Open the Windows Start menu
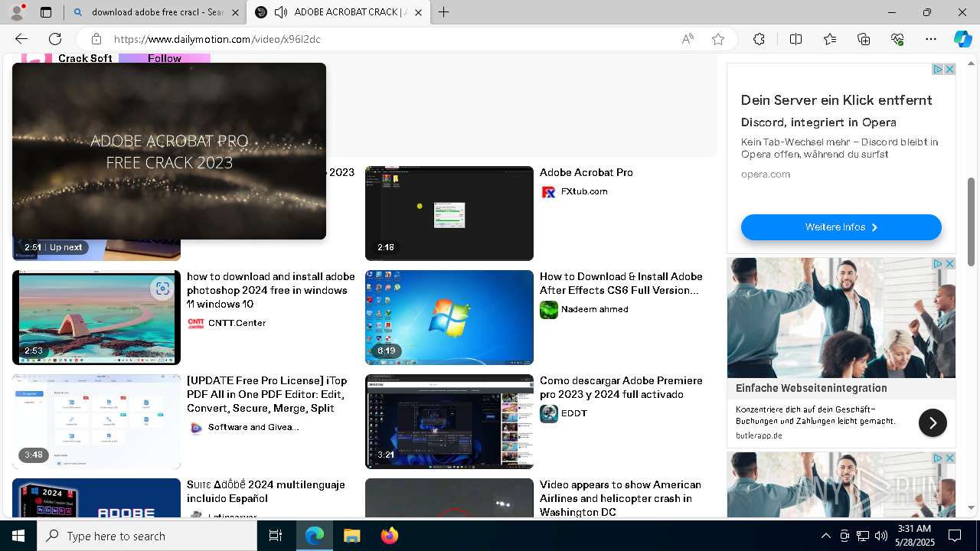The image size is (980, 551). 18,536
